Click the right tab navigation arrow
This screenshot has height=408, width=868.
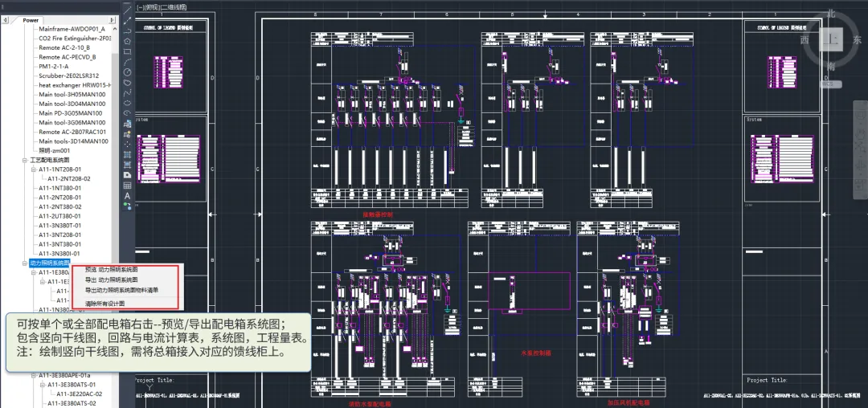[113, 20]
